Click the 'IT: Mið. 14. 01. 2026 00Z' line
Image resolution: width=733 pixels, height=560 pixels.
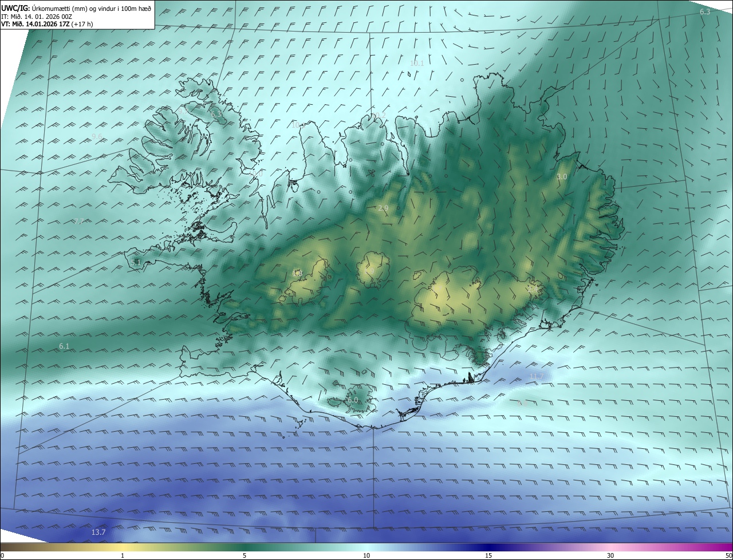(37, 17)
